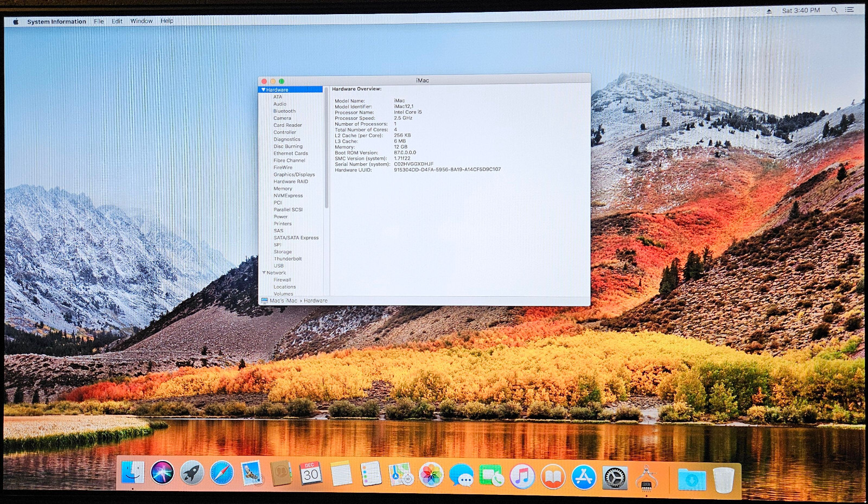
Task: Click the eject icon in menu bar
Action: pos(769,11)
